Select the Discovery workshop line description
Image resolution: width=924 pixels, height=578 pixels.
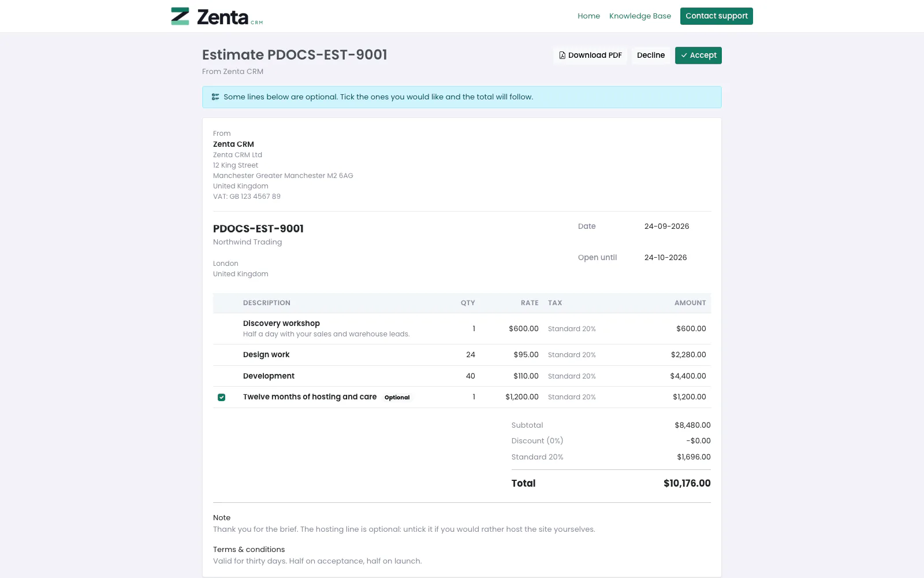(x=281, y=323)
